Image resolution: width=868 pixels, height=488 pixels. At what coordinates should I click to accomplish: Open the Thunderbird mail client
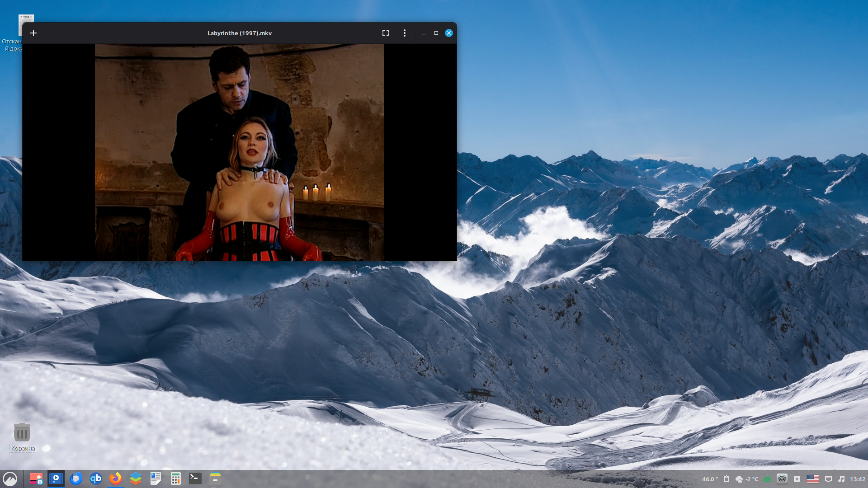click(x=76, y=479)
